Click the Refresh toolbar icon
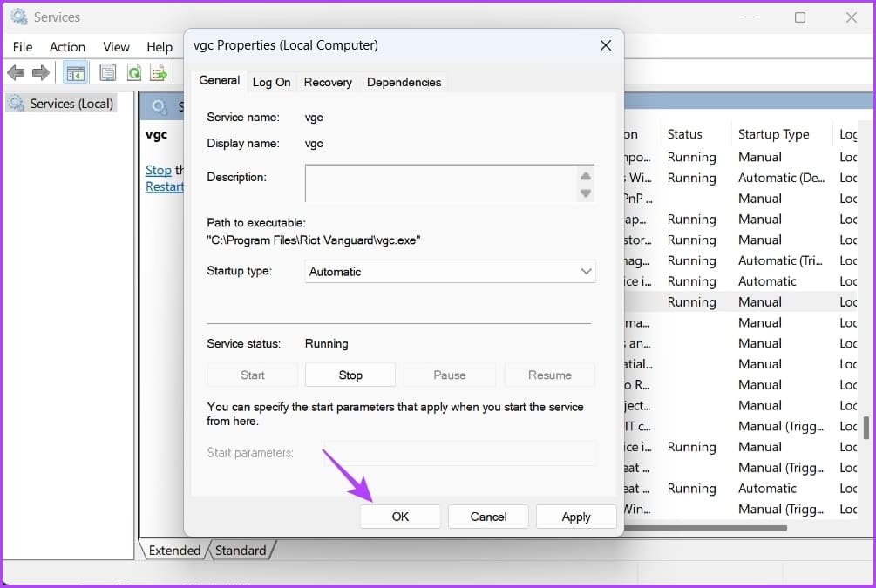The height and width of the screenshot is (588, 876). pyautogui.click(x=134, y=72)
